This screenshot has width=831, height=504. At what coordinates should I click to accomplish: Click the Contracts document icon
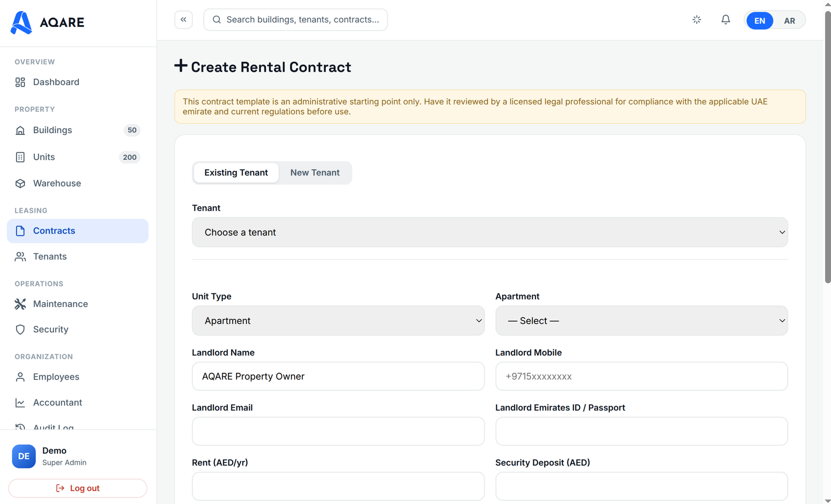20,231
